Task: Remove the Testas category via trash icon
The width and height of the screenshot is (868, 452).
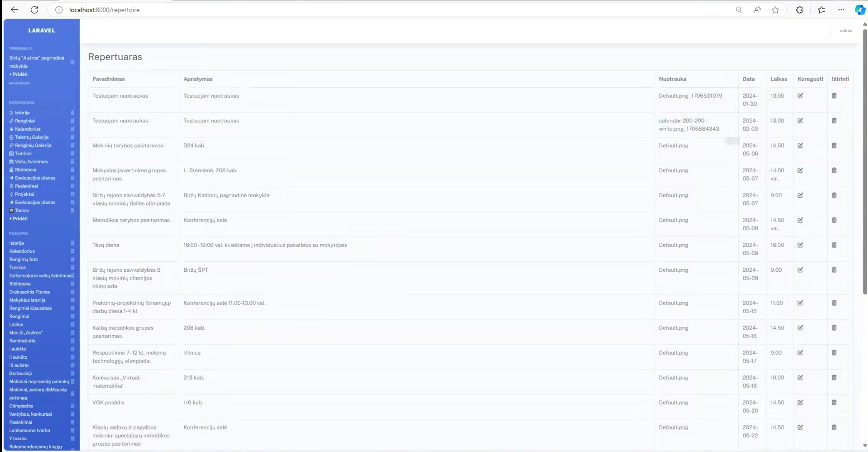Action: (73, 211)
